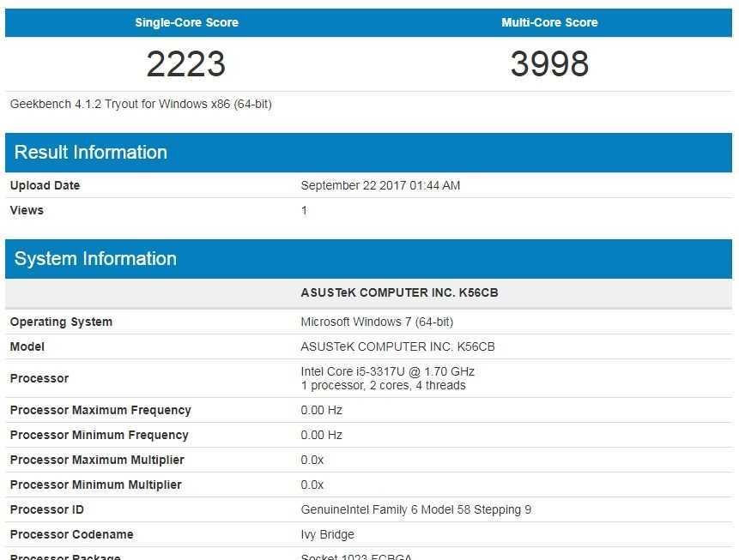This screenshot has height=560, width=739.
Task: Click the Ivy Bridge codename value
Action: click(x=326, y=534)
